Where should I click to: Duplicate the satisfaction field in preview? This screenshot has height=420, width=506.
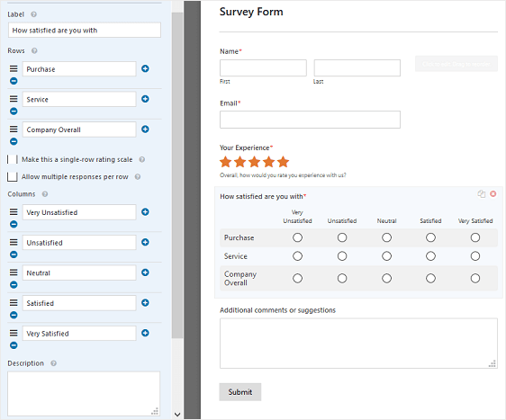pos(482,193)
